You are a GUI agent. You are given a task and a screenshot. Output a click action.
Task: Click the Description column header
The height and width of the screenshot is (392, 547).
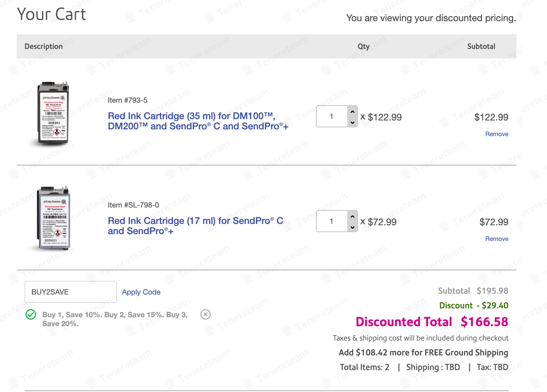click(x=44, y=46)
